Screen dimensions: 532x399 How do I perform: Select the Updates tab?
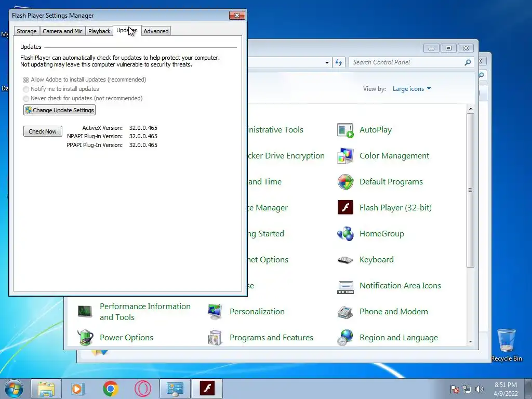click(x=127, y=31)
